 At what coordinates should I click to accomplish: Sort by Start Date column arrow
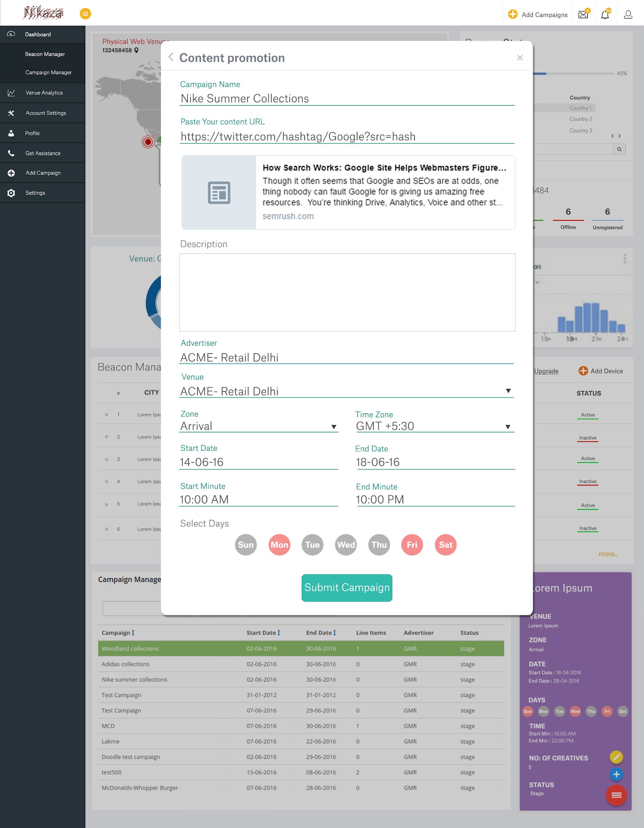(x=279, y=633)
